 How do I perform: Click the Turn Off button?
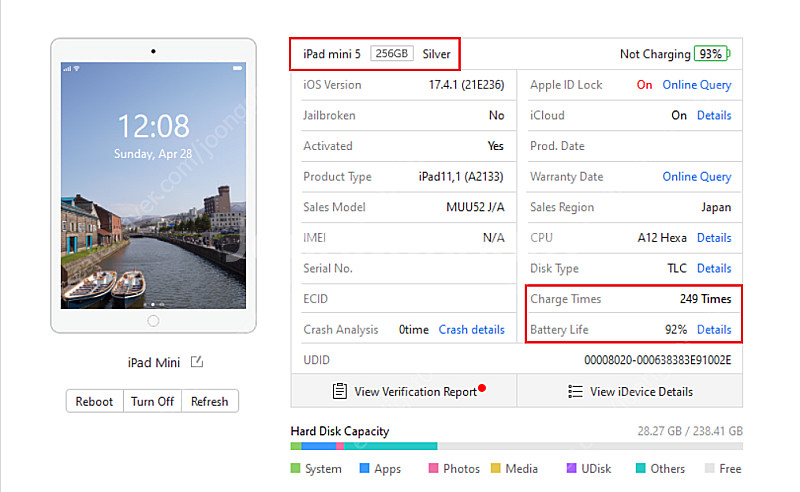point(153,402)
